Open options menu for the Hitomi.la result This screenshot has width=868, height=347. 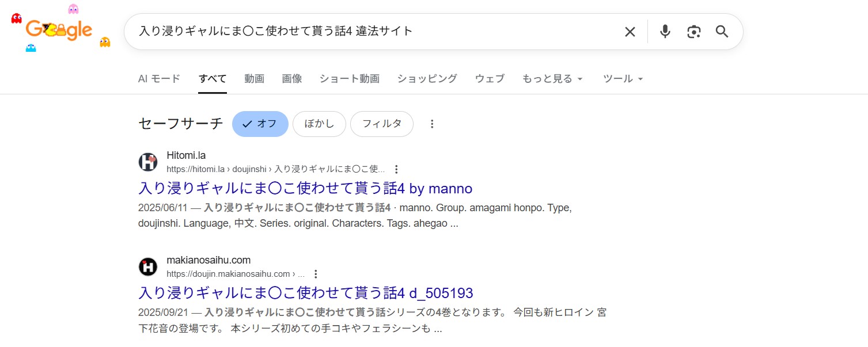tap(396, 169)
